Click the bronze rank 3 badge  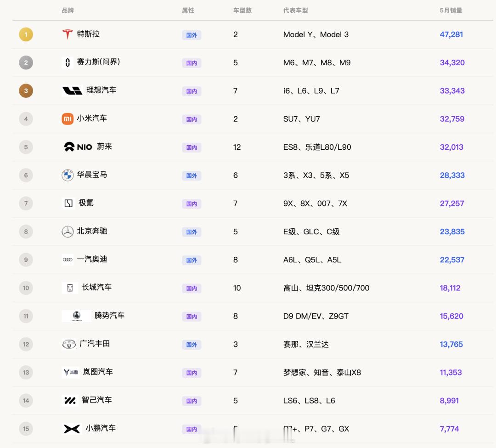(26, 91)
